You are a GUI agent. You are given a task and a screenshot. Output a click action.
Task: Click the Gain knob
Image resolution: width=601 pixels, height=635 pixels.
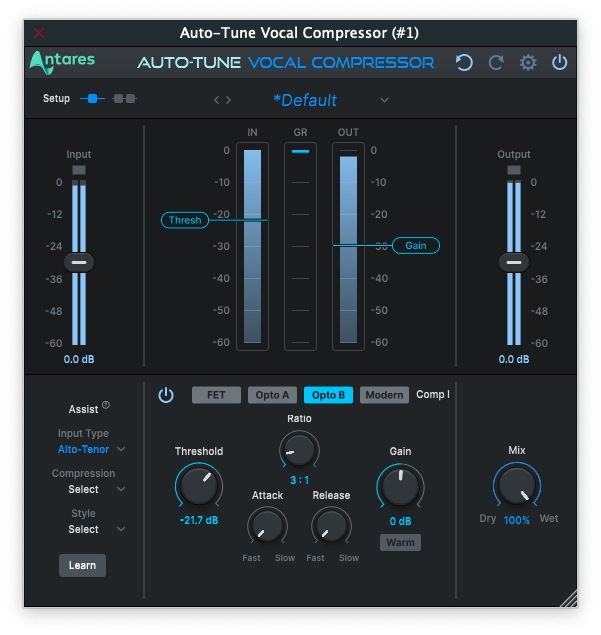tap(401, 486)
